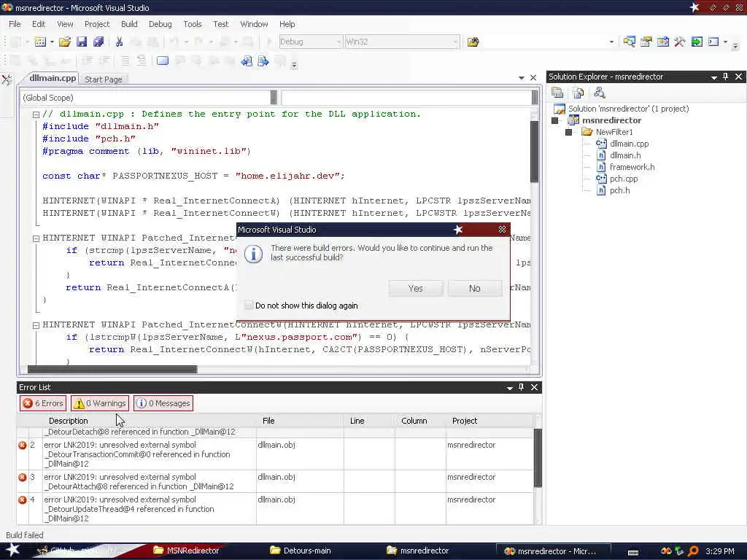Open MSNRedirector folder taskbar button

[x=186, y=551]
